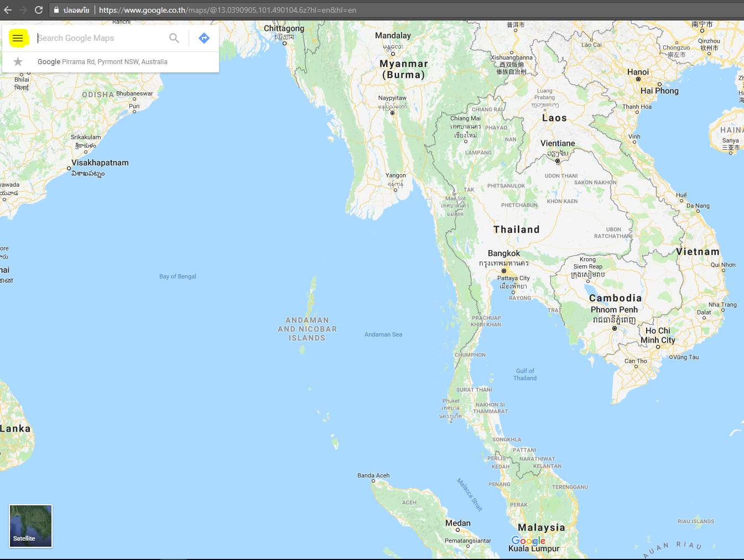Click the Chiang Mai city label

(465, 118)
